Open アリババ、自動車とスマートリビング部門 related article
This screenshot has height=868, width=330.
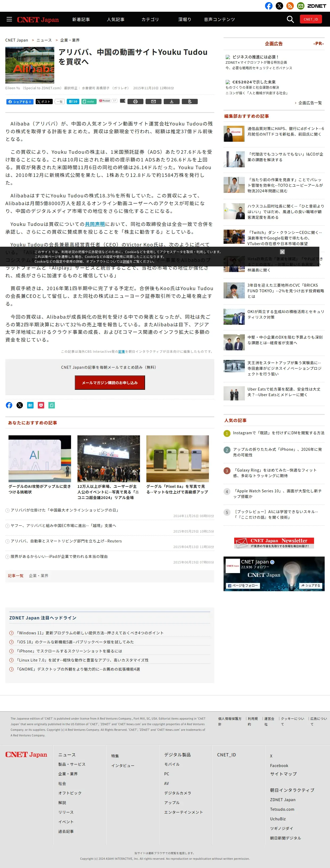tap(66, 541)
